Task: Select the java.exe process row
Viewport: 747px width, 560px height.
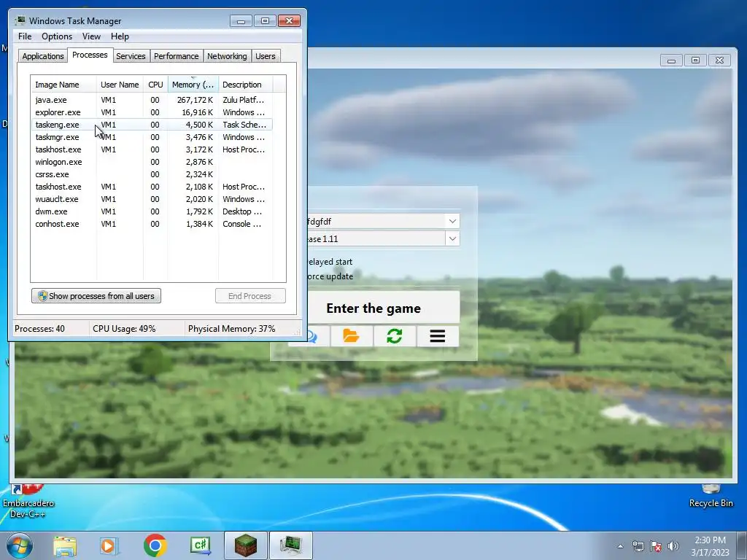Action: [152, 100]
